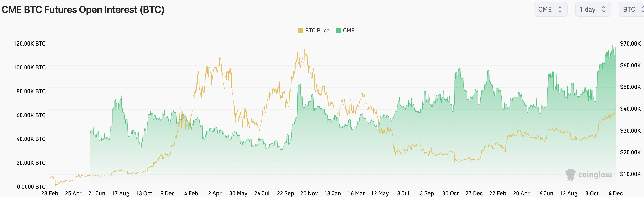Open the CME exchange dropdown

(x=550, y=10)
